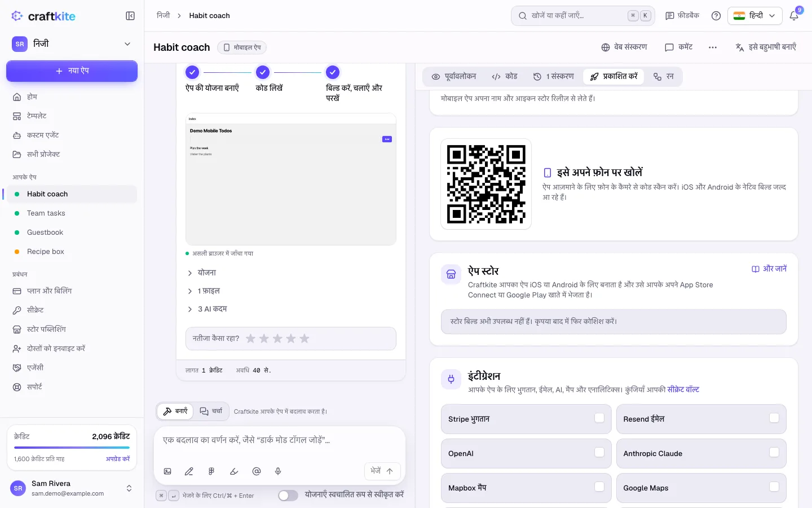Image resolution: width=812 pixels, height=508 pixels.
Task: Open और जानें link
Action: 769,269
